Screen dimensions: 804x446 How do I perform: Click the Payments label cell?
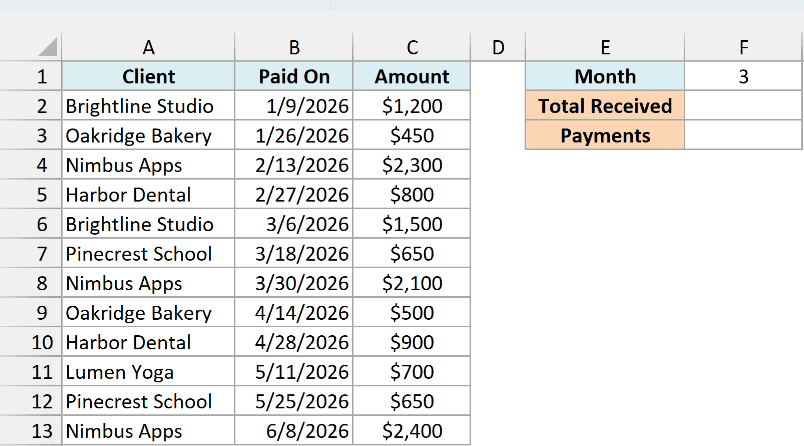coord(605,135)
